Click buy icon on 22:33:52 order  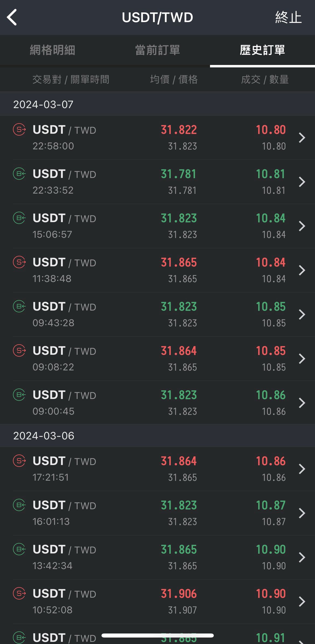point(19,174)
